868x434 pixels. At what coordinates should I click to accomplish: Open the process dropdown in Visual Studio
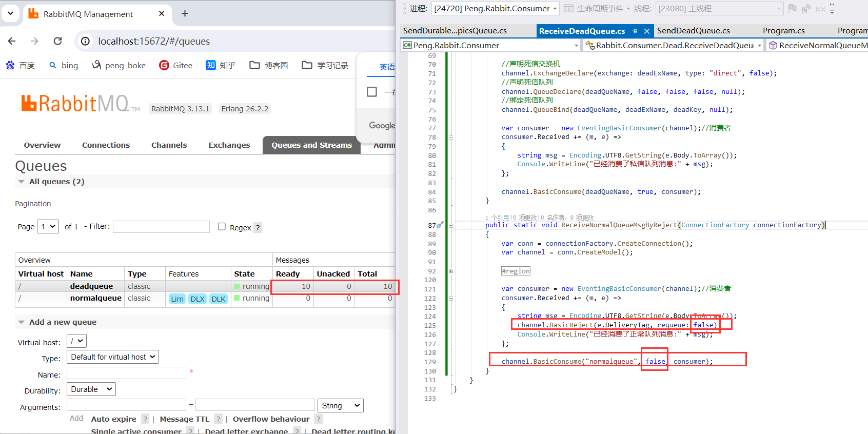496,8
